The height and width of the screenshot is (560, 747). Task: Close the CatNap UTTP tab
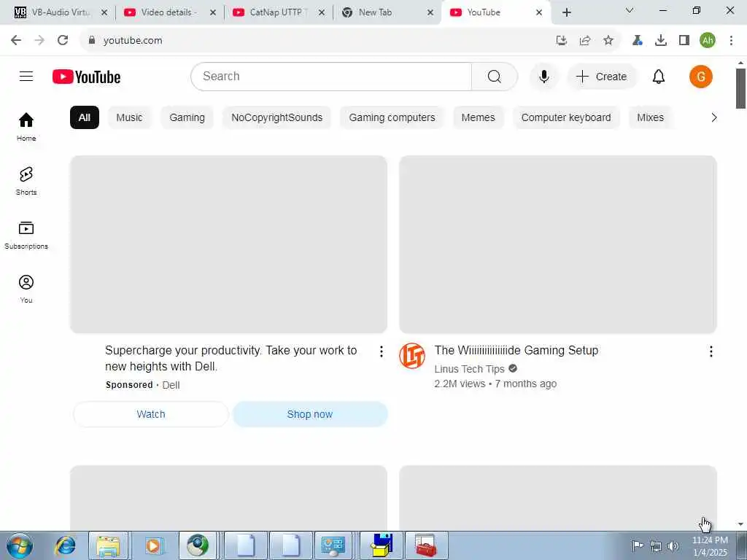pos(322,12)
